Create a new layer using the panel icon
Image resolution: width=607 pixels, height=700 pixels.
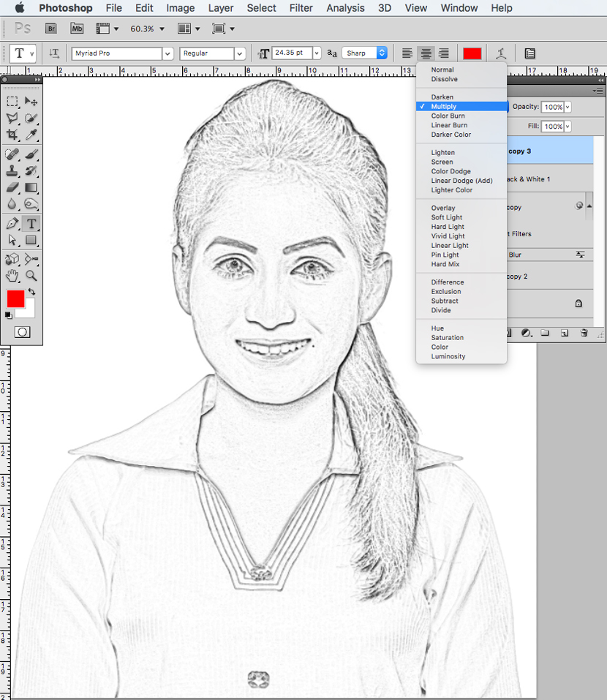(564, 333)
